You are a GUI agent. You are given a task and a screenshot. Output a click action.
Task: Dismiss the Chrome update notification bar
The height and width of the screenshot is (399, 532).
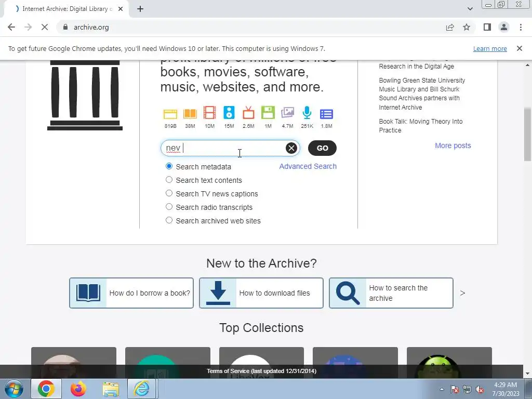[520, 48]
